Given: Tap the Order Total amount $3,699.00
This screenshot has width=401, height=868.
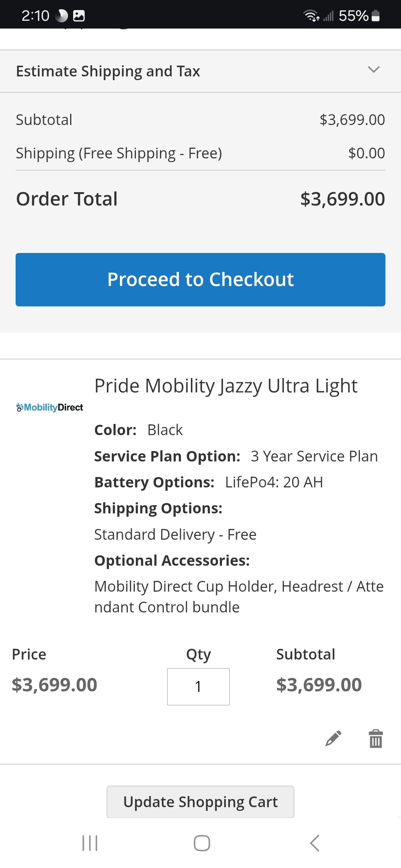Looking at the screenshot, I should [342, 199].
